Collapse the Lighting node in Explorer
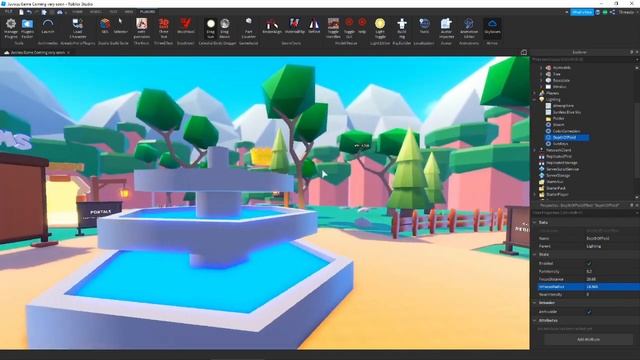Image resolution: width=640 pixels, height=360 pixels. point(535,100)
